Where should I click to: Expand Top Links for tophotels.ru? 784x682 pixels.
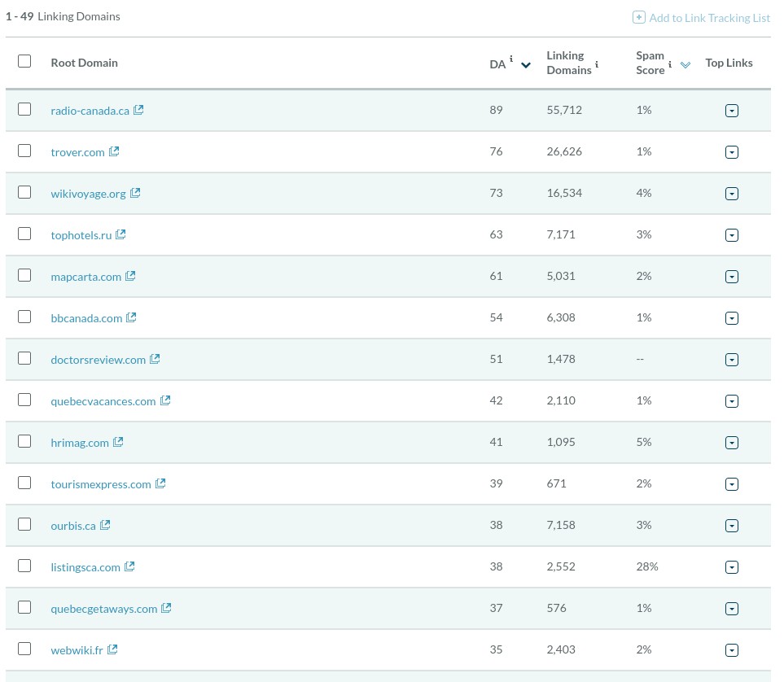pos(732,235)
